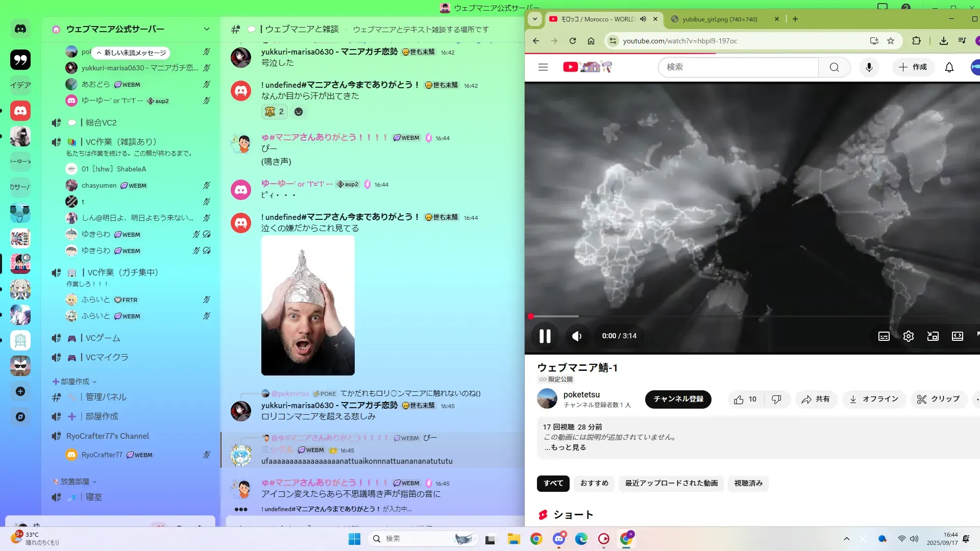This screenshot has width=980, height=551.
Task: Expand description with ...もっと見る
Action: click(x=565, y=447)
